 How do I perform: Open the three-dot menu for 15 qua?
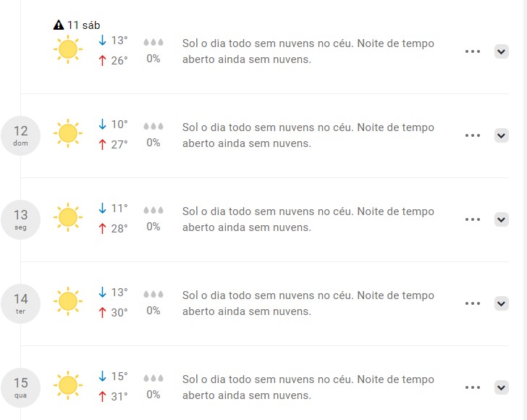[473, 387]
